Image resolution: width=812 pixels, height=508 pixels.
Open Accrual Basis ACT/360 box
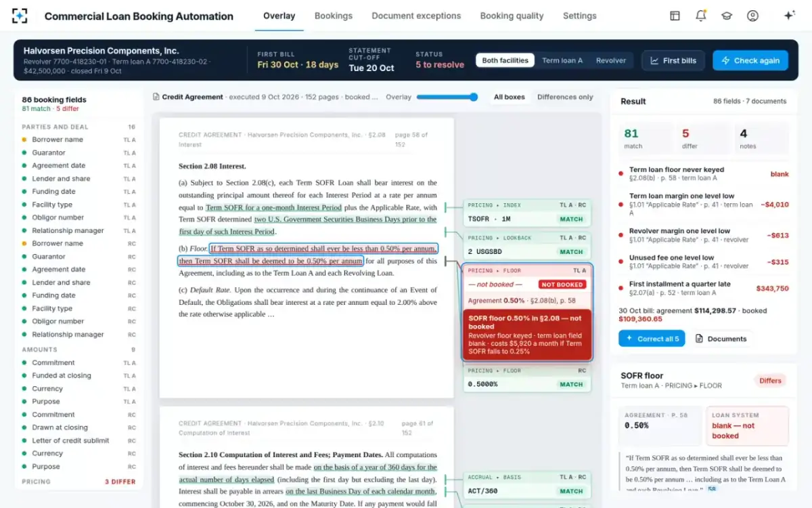tap(527, 485)
